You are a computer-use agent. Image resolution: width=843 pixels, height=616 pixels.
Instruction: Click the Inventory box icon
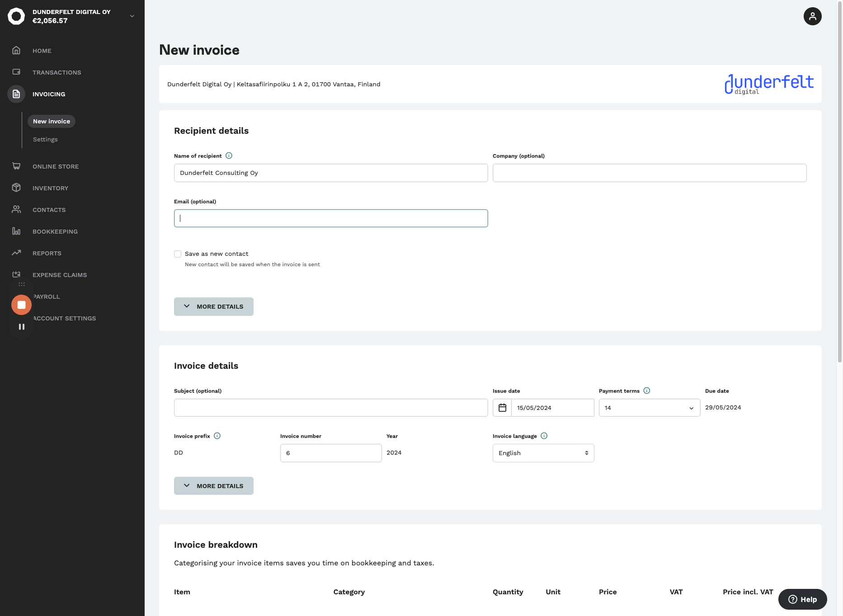[16, 188]
